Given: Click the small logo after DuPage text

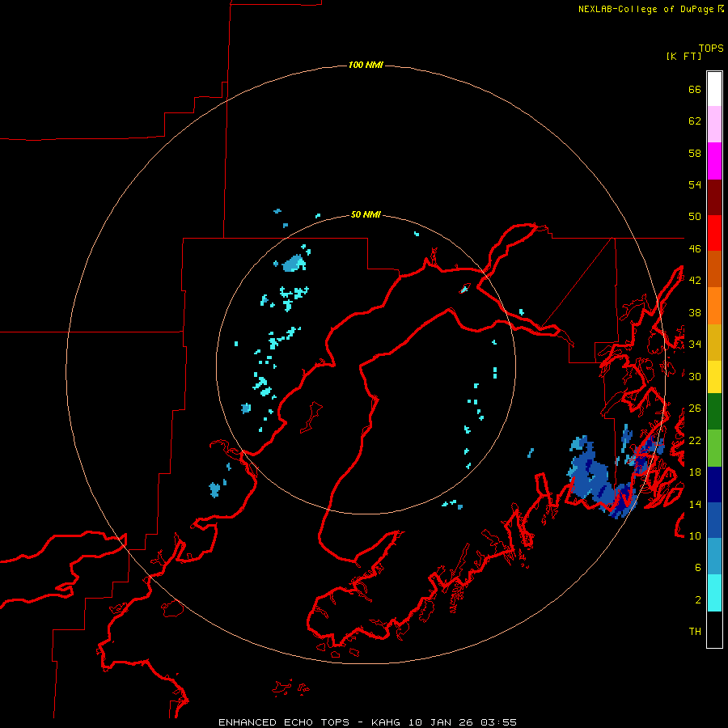Looking at the screenshot, I should [x=721, y=8].
